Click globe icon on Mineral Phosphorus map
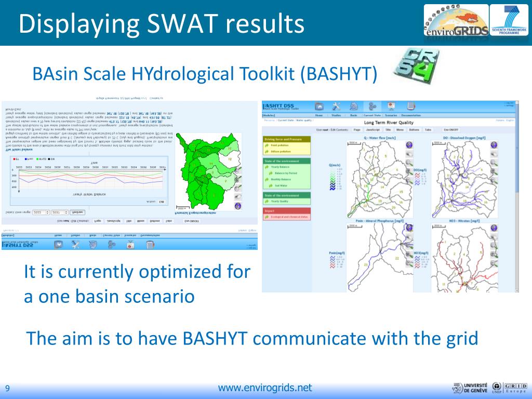This screenshot has height=399, width=532. (409, 228)
